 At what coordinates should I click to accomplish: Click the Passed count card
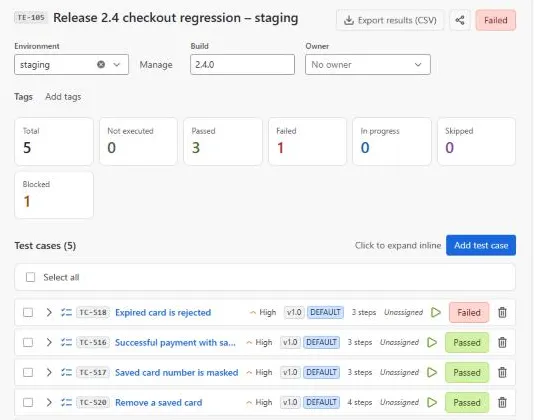[223, 142]
